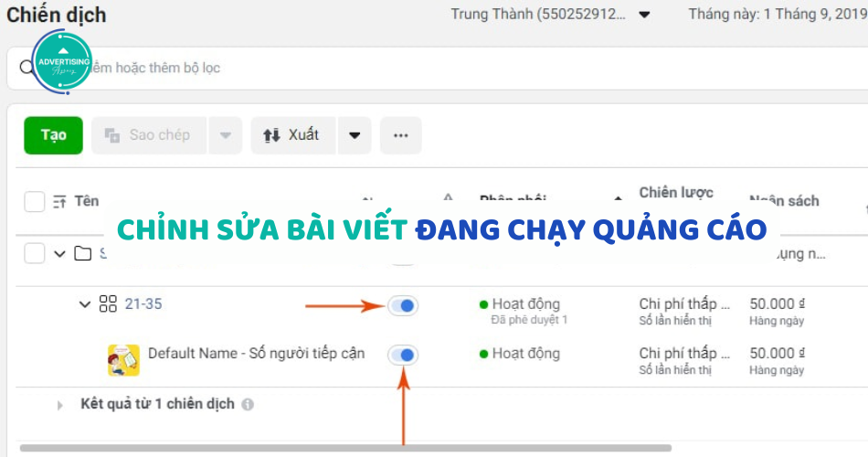Viewport: 868px width, 457px height.
Task: Click the Ngân sách column header
Action: [x=784, y=201]
